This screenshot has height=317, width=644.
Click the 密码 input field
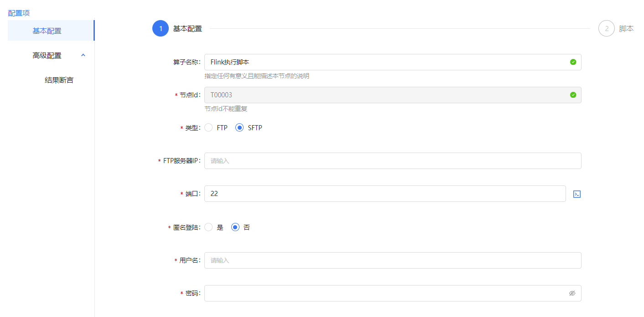[x=383, y=293]
